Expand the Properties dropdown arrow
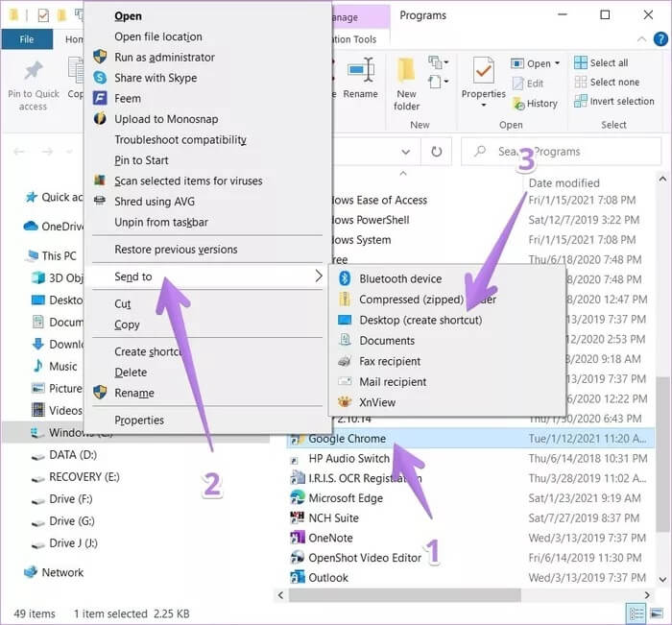Image resolution: width=672 pixels, height=625 pixels. click(x=484, y=105)
